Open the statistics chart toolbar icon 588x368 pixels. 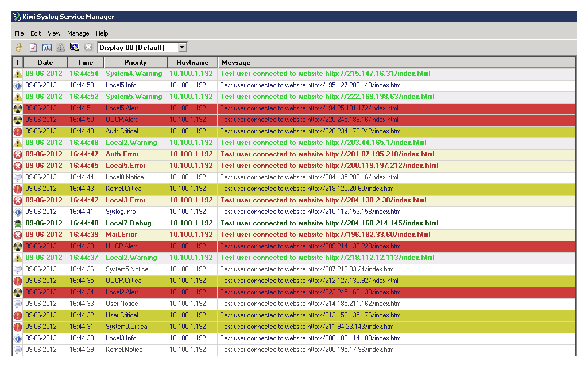click(x=47, y=48)
